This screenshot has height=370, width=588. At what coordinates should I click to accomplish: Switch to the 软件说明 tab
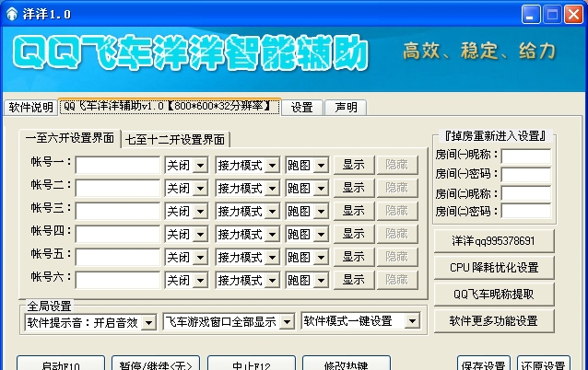30,108
